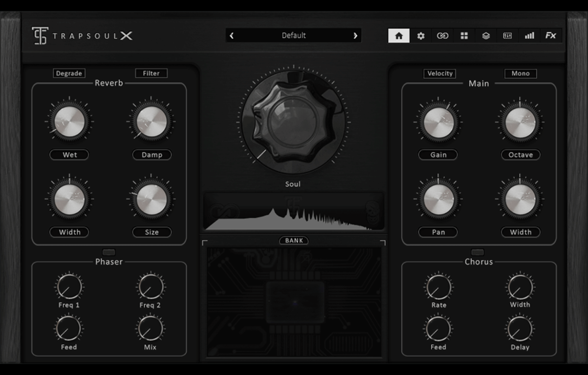Screen dimensions: 588x375
Task: Click the Pan label
Action: pos(438,232)
